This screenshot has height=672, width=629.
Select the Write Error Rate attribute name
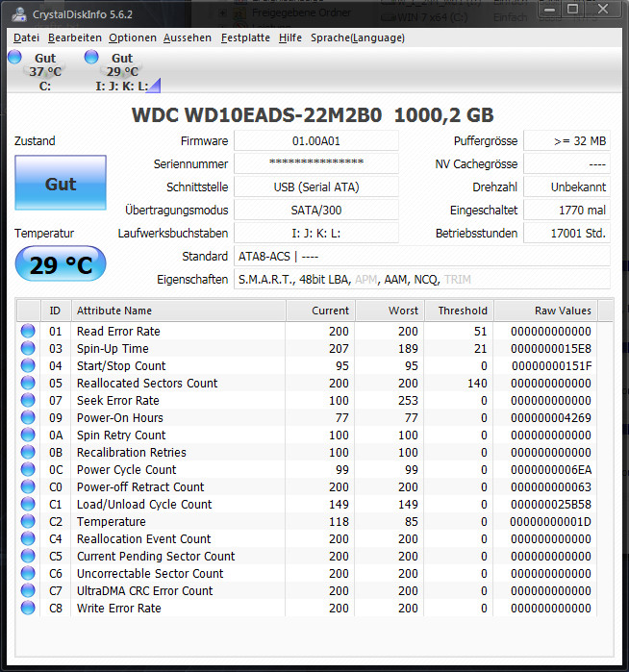(x=118, y=609)
